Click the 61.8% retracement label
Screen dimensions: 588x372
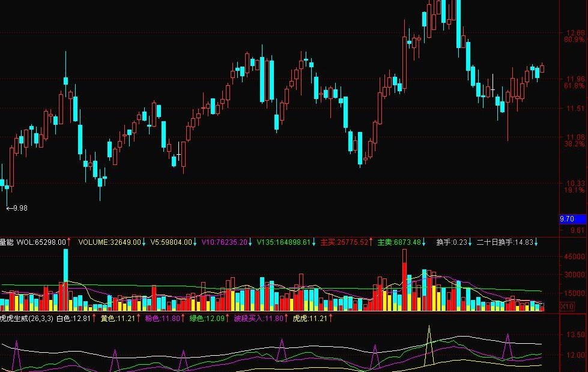[x=574, y=85]
